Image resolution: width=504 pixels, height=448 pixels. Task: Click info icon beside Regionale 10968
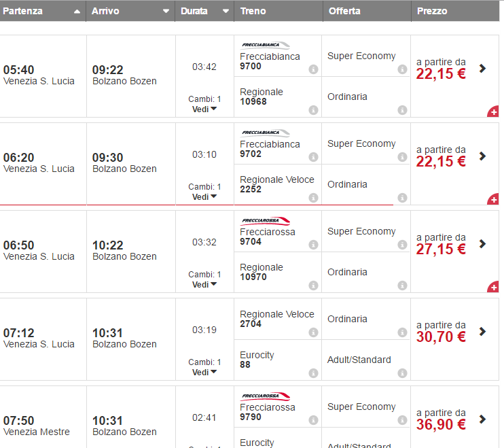pos(313,110)
